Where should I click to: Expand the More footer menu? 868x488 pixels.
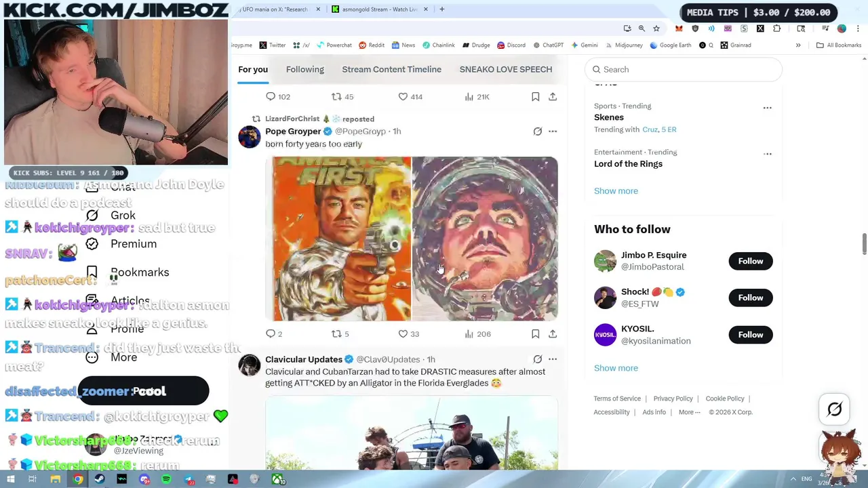coord(689,412)
